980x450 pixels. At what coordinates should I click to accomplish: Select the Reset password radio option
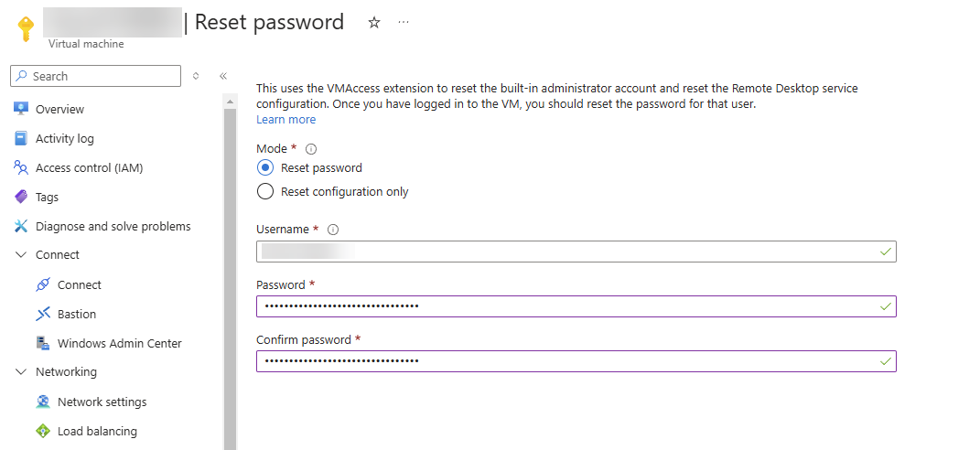(x=265, y=167)
